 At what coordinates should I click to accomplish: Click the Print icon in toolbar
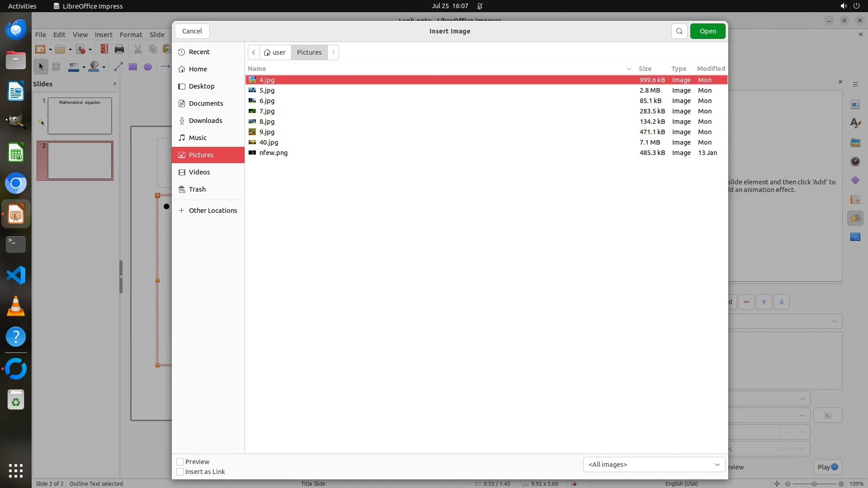(119, 49)
